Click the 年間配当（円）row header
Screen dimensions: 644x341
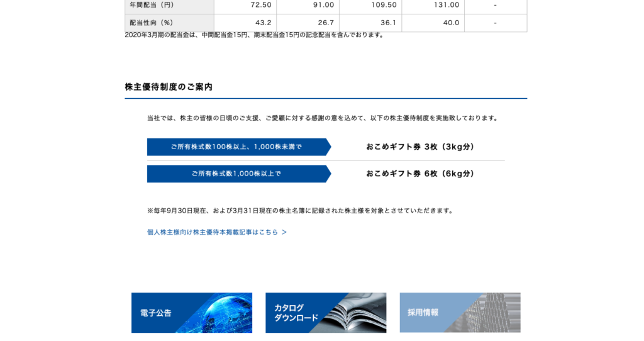(x=169, y=6)
